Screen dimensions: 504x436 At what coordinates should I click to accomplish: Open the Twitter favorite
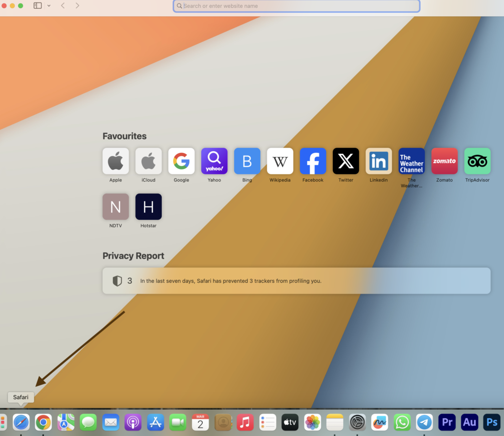(x=346, y=161)
